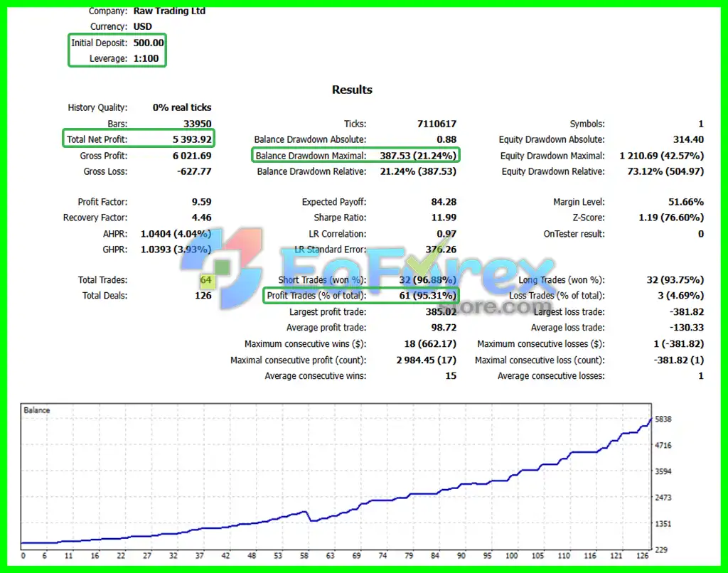Viewport: 728px width, 573px height.
Task: Click the 4716 y-axis value
Action: coord(663,445)
